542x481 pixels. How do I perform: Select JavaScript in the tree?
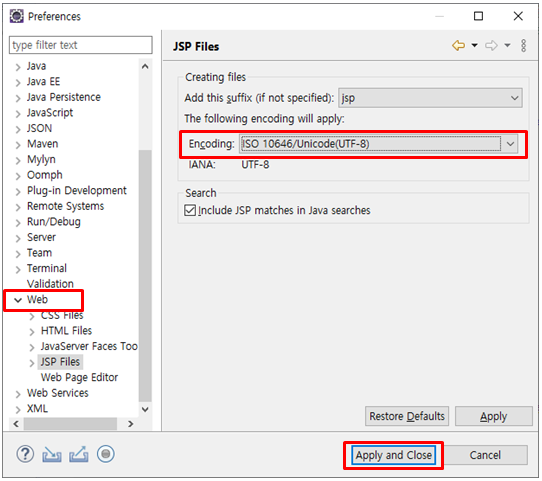[x=50, y=113]
